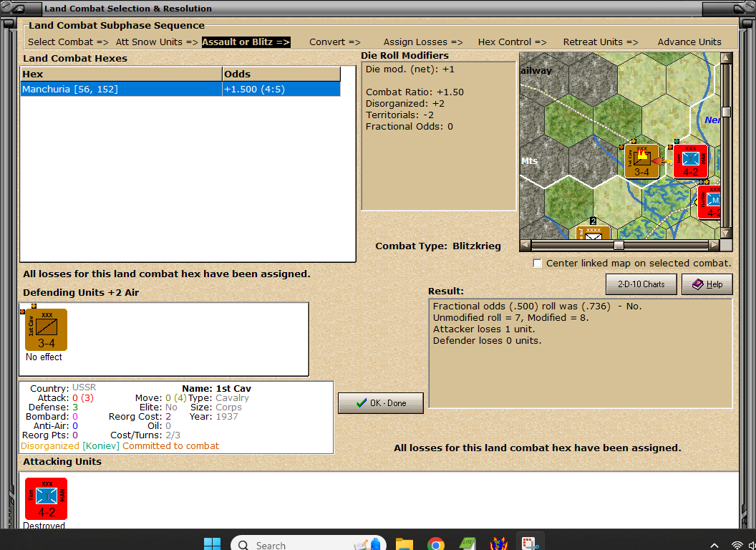This screenshot has height=550, width=756.
Task: Click the Odds column header
Action: click(281, 74)
